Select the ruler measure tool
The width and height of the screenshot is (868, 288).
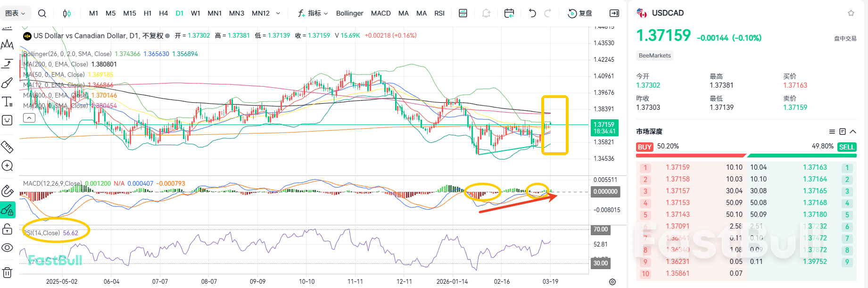click(x=7, y=147)
